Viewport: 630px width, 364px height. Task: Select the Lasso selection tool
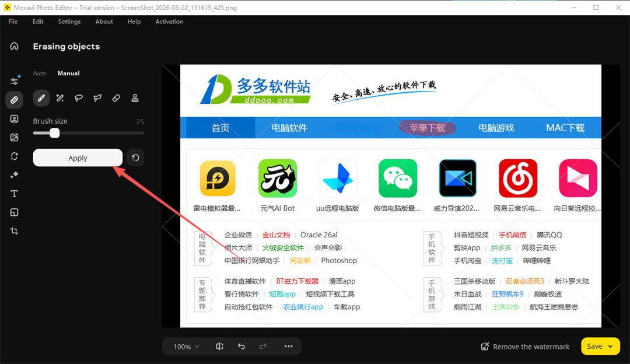[79, 98]
